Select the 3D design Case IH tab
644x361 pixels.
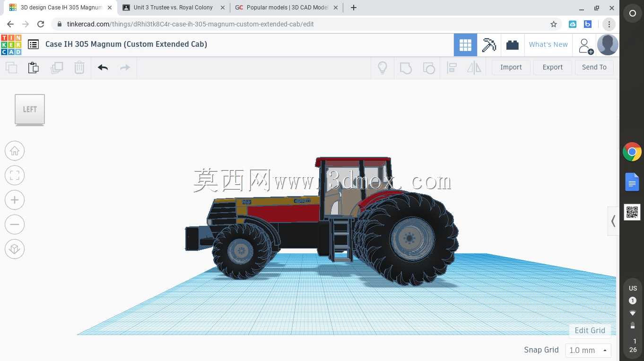pos(61,8)
